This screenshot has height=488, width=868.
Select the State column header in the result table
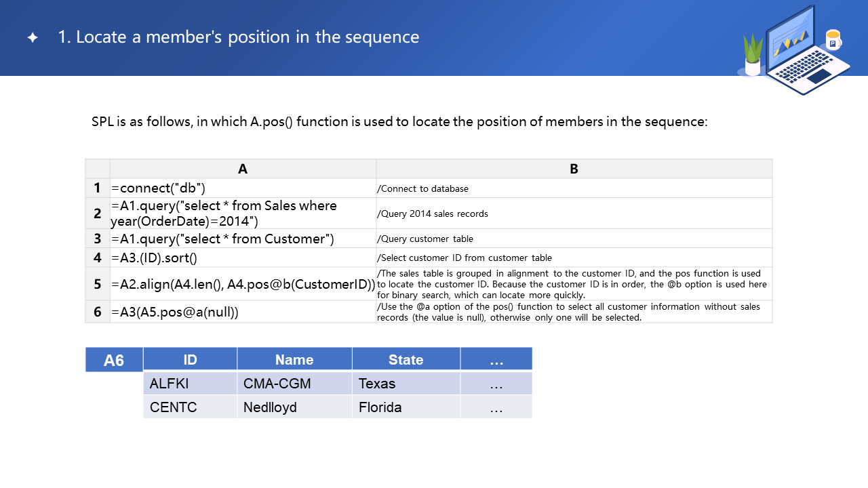[x=406, y=360]
